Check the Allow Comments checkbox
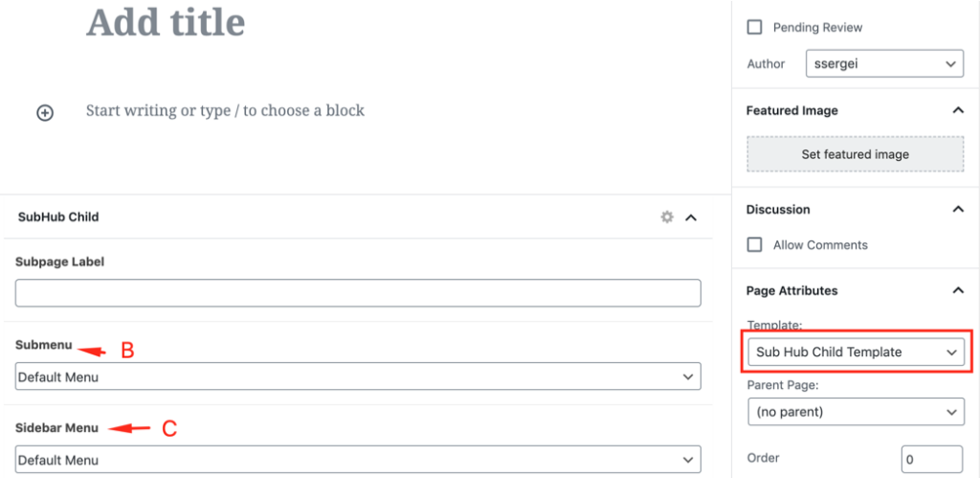The image size is (980, 478). click(x=755, y=245)
